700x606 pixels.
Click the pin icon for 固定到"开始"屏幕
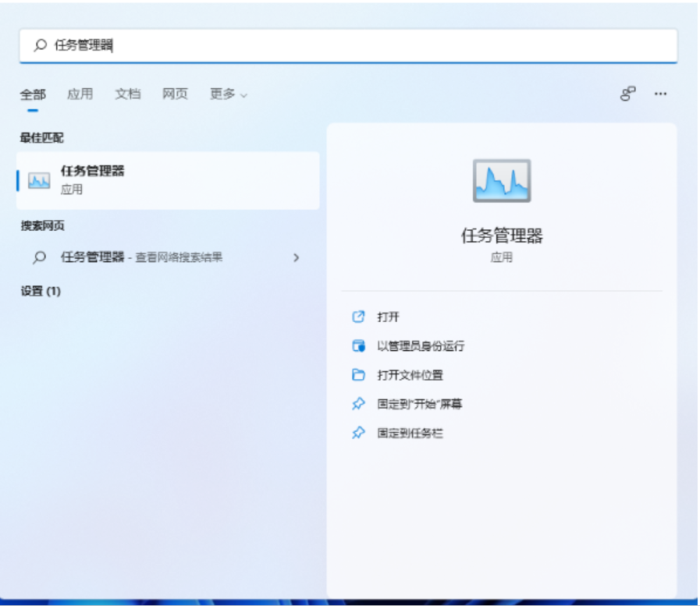(358, 404)
